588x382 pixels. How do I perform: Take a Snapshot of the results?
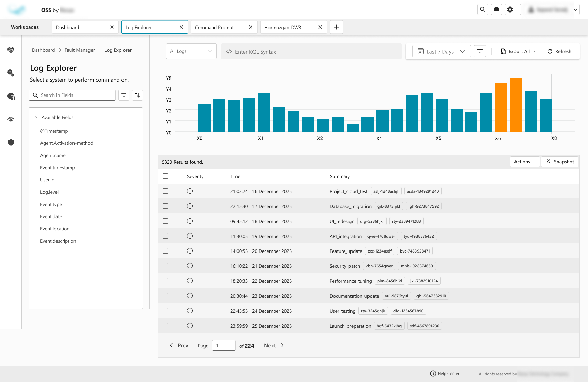pyautogui.click(x=560, y=162)
